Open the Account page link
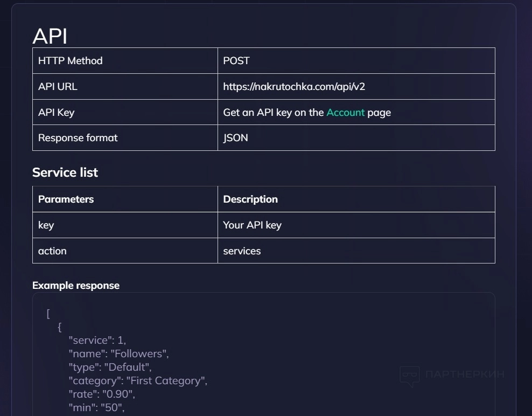 pyautogui.click(x=345, y=113)
